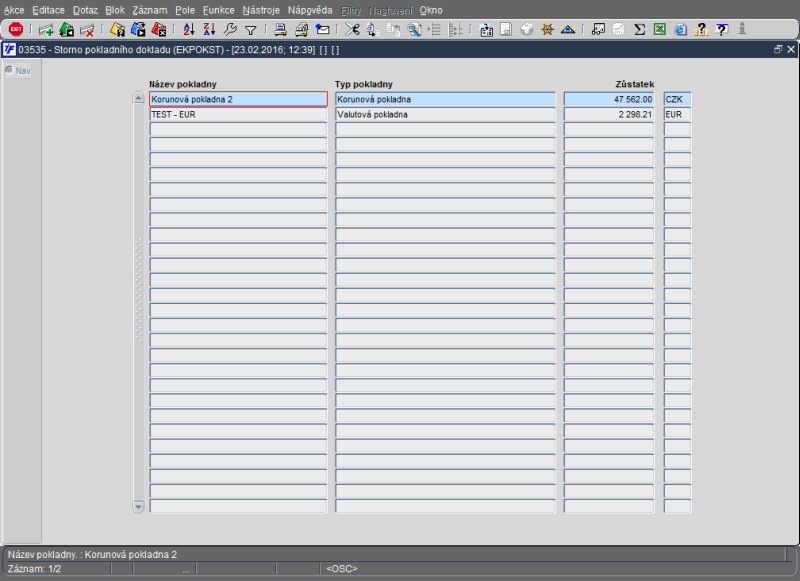Click the CZK currency cell
This screenshot has width=800, height=581.
coord(677,99)
